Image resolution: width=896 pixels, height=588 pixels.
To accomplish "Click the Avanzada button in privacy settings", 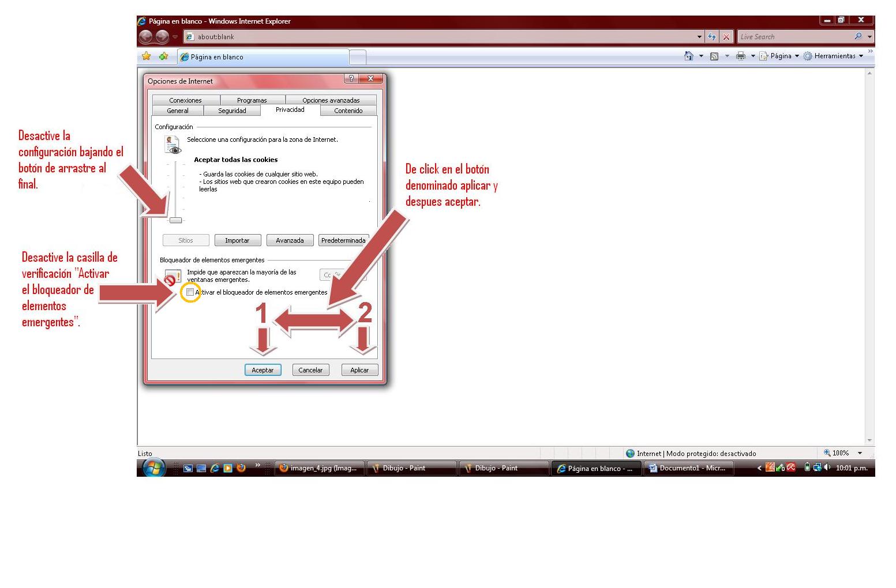I will point(290,240).
